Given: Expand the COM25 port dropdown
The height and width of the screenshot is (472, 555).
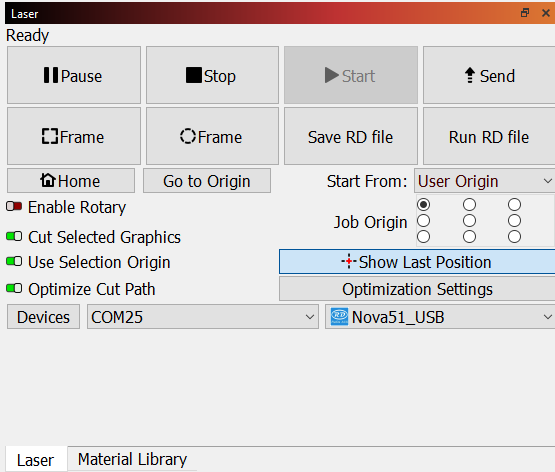Looking at the screenshot, I should [x=203, y=317].
